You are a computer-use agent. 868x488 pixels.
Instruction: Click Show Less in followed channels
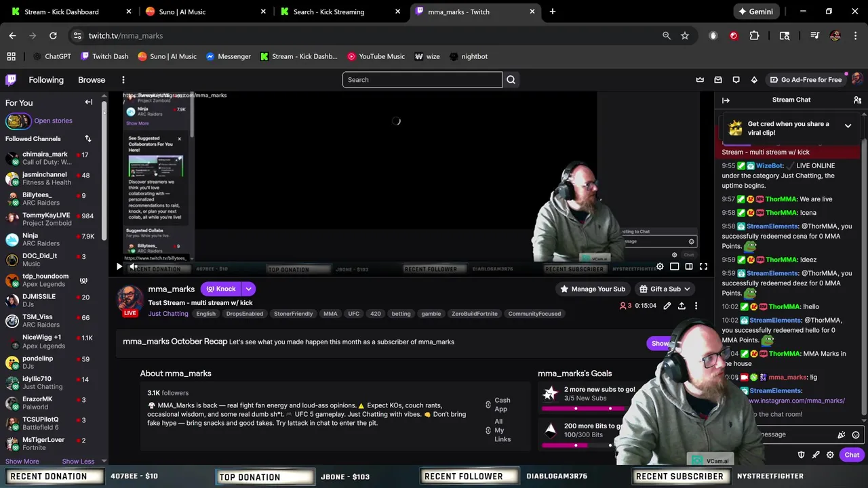coord(78,462)
